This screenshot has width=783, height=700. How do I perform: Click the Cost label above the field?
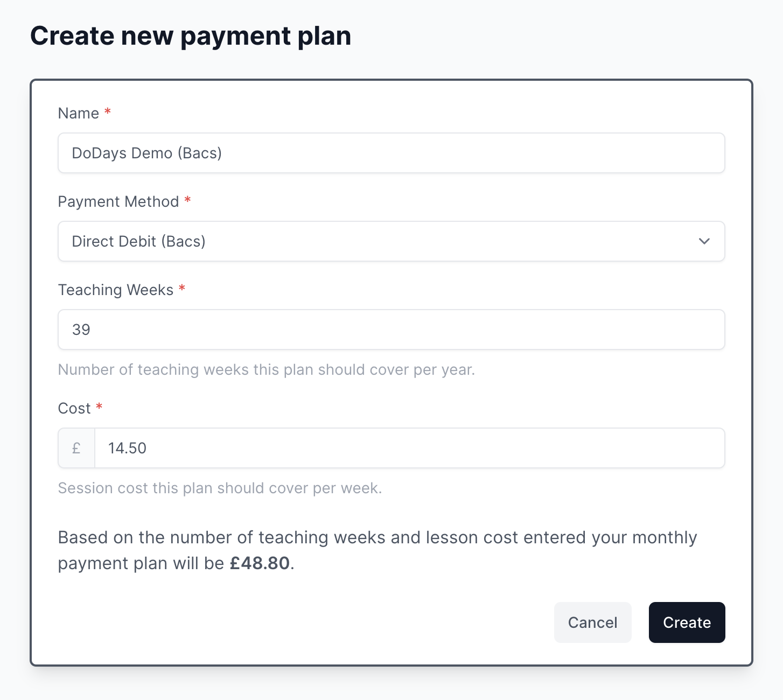[x=74, y=408]
